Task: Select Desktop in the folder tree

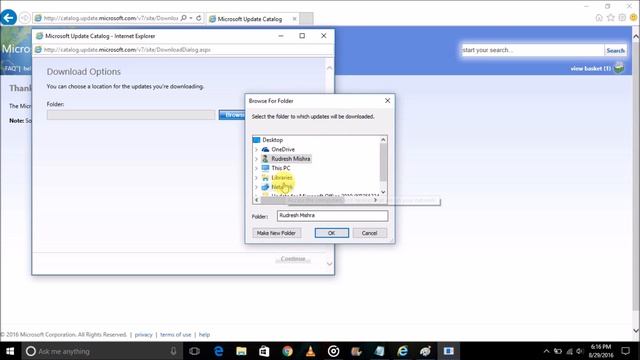Action: pyautogui.click(x=273, y=140)
